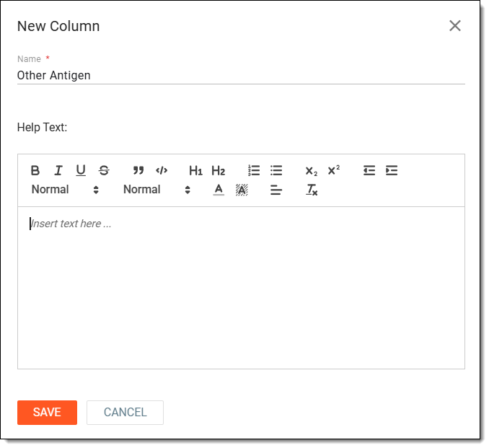Toggle bold formatting in the editor
Screen dimensions: 489x448
pyautogui.click(x=35, y=171)
